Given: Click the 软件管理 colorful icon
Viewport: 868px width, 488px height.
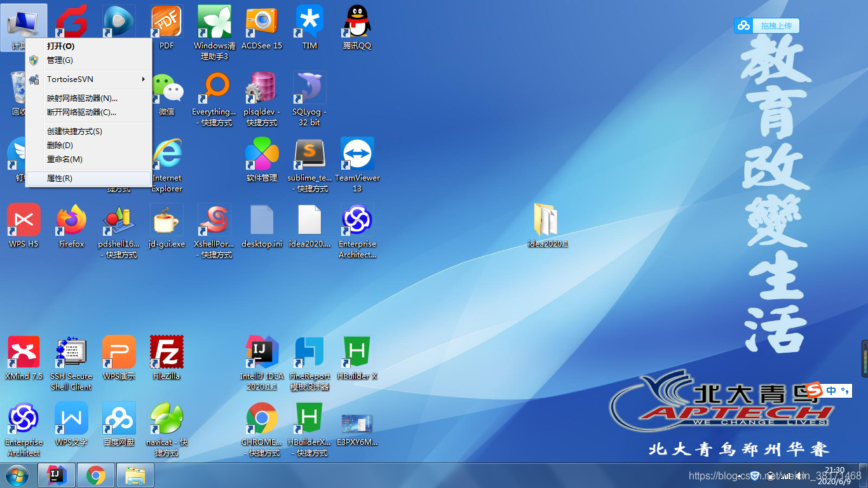Looking at the screenshot, I should (261, 154).
